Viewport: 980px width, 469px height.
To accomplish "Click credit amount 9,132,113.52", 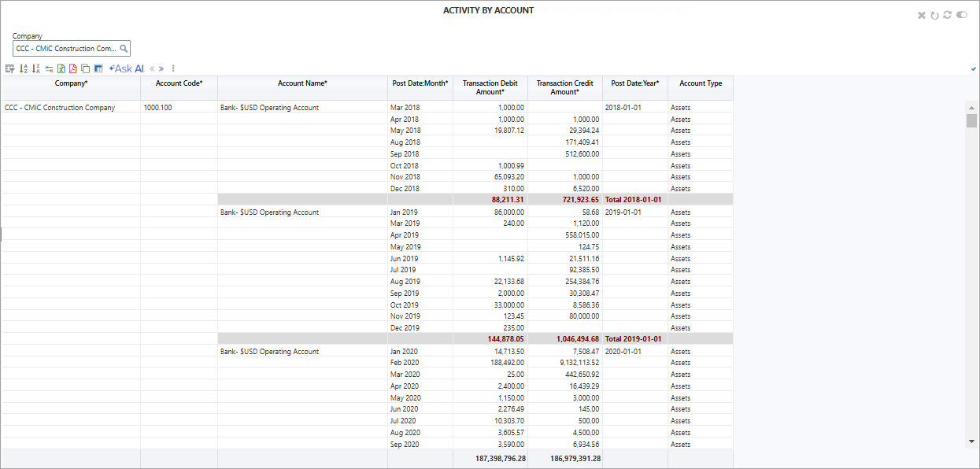I will point(579,363).
